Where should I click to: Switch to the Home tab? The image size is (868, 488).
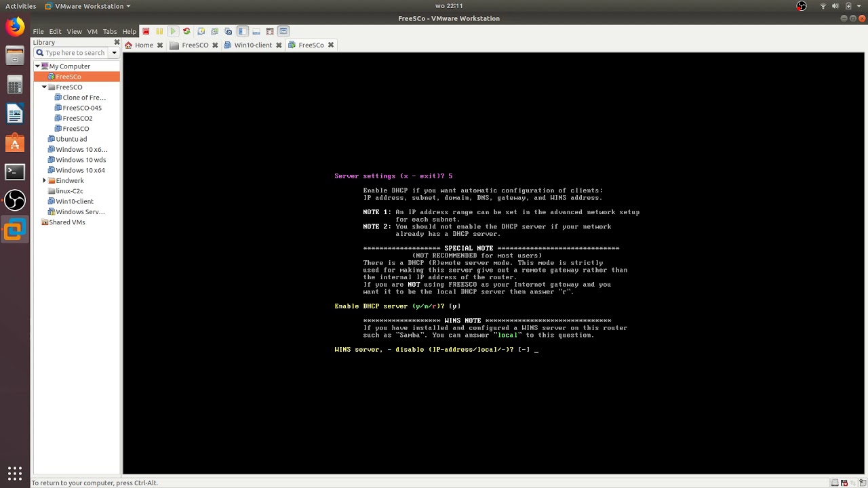pos(139,45)
